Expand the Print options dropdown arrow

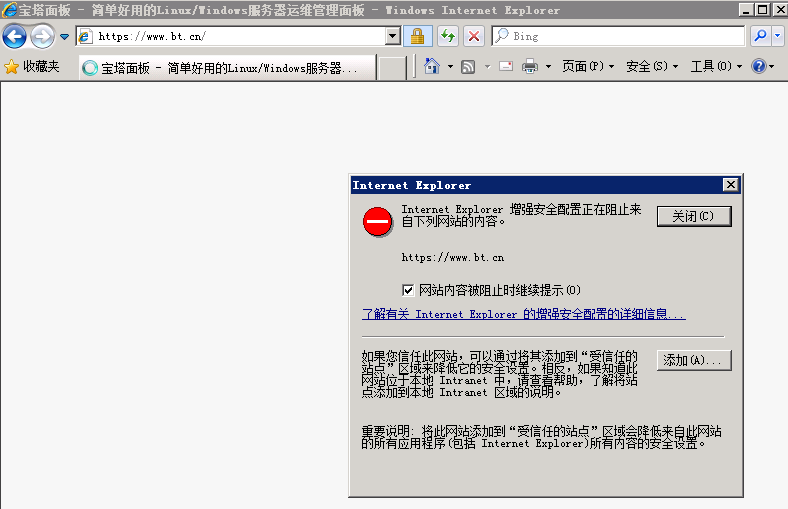(548, 66)
